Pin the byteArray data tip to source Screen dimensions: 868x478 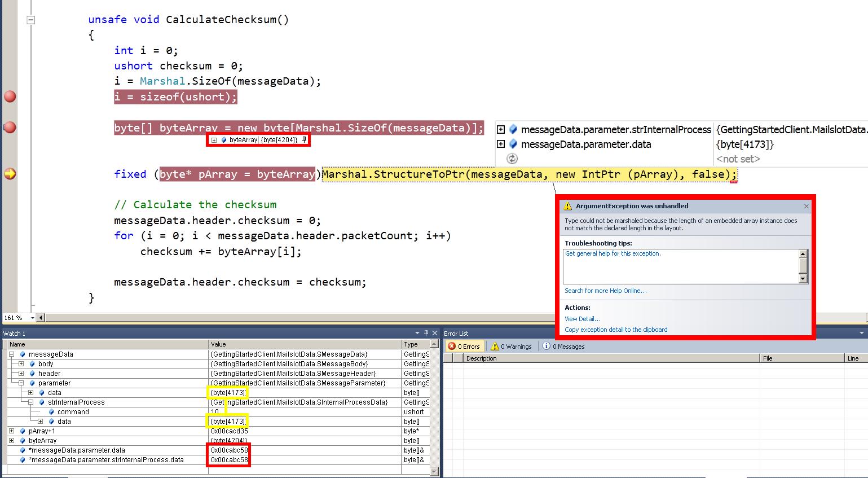[304, 140]
